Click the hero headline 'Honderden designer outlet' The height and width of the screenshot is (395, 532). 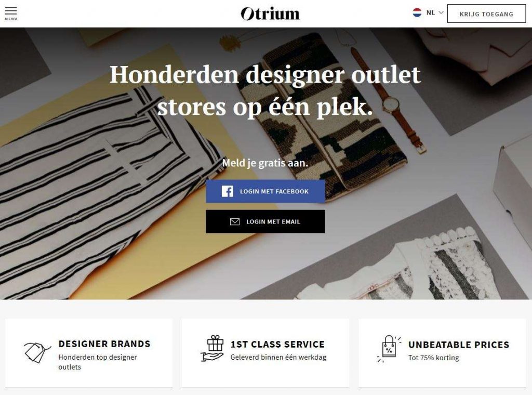coord(265,75)
